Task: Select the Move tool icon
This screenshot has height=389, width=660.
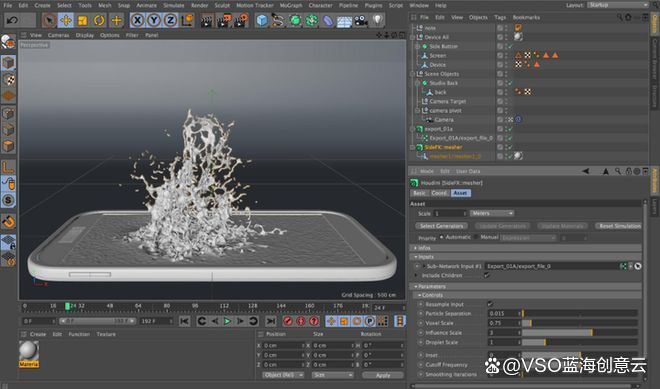Action: [x=66, y=20]
